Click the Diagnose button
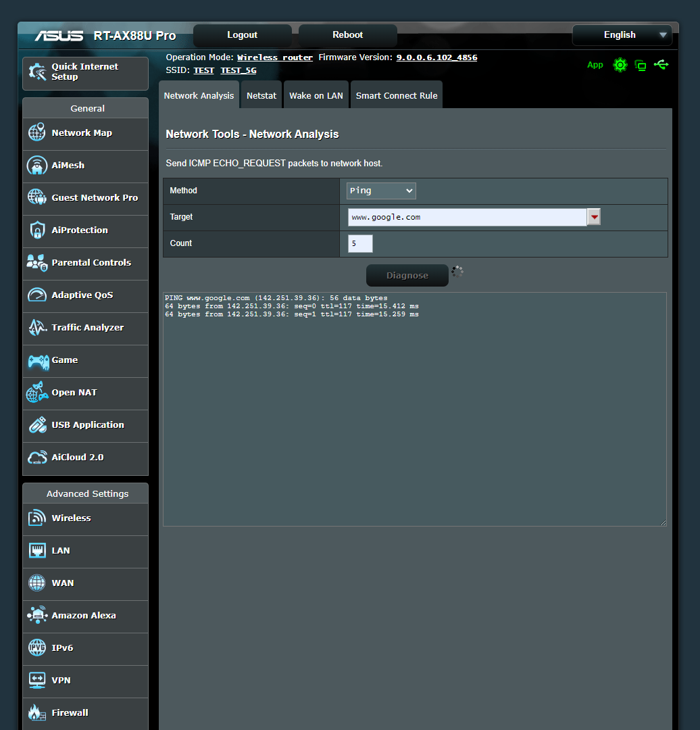 407,275
